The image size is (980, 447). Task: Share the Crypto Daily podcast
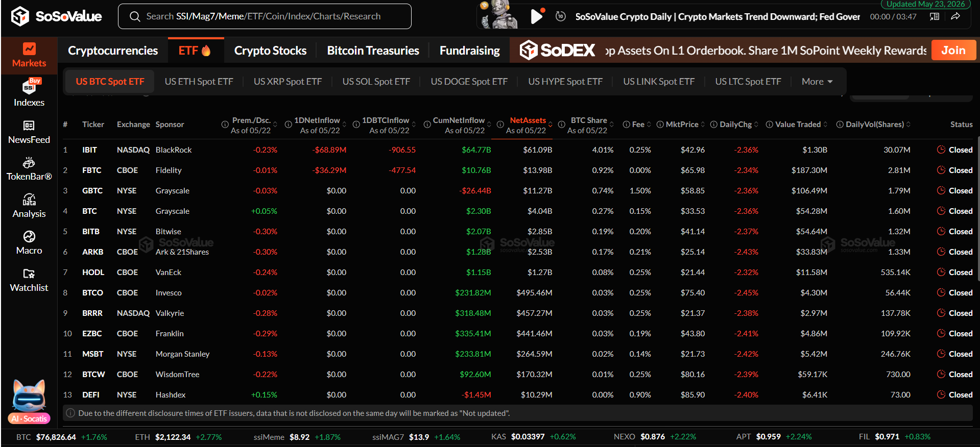(955, 16)
